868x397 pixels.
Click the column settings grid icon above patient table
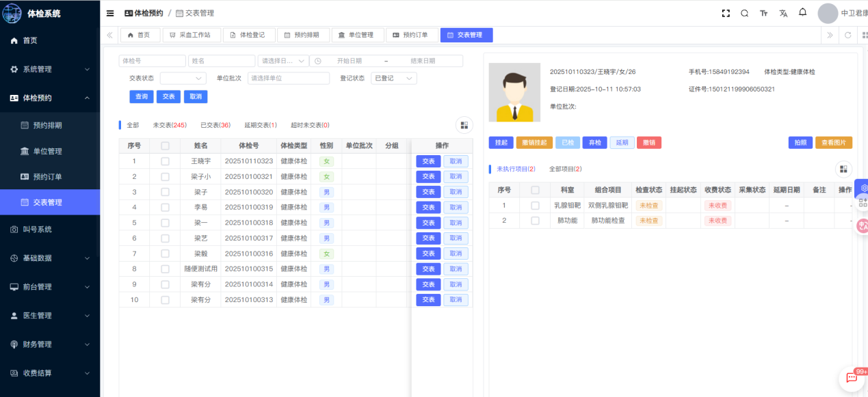464,125
